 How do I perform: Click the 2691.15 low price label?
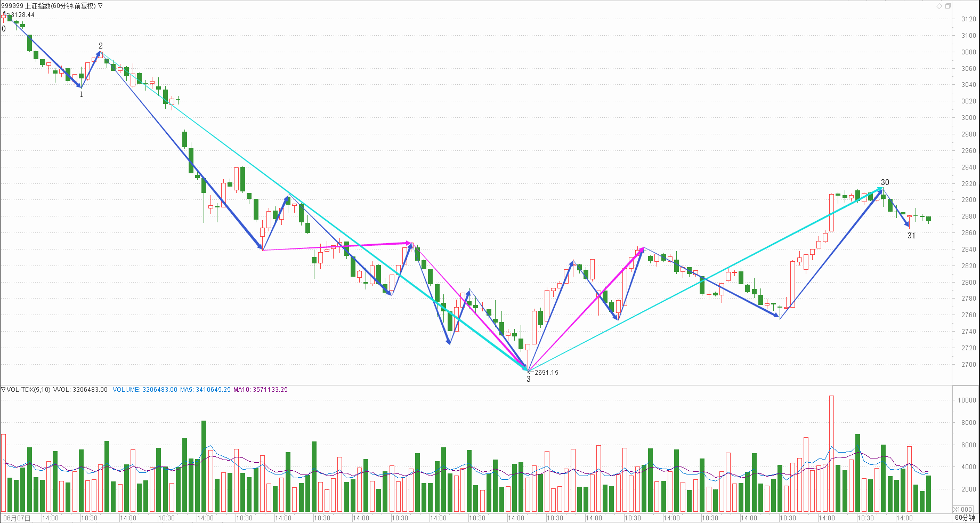tap(546, 373)
